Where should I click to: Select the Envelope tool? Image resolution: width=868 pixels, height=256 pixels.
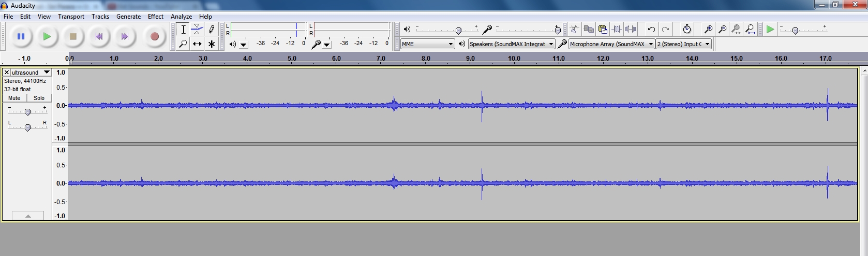(x=197, y=30)
